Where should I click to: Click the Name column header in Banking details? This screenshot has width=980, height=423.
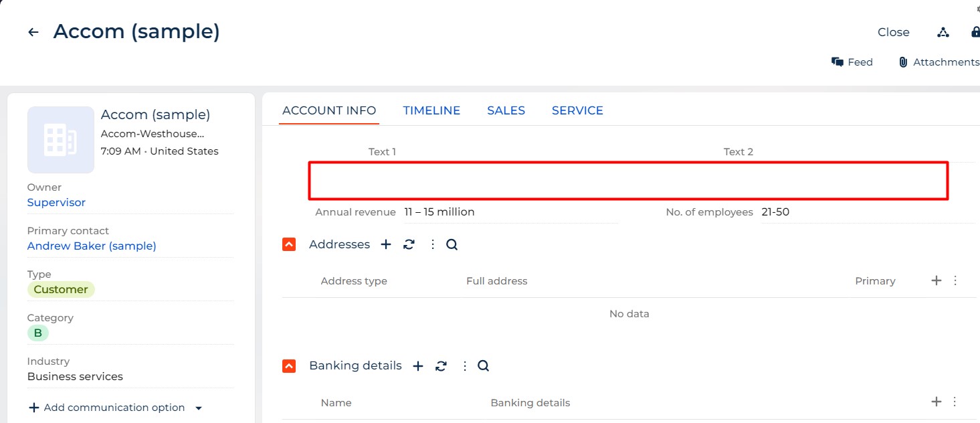336,403
